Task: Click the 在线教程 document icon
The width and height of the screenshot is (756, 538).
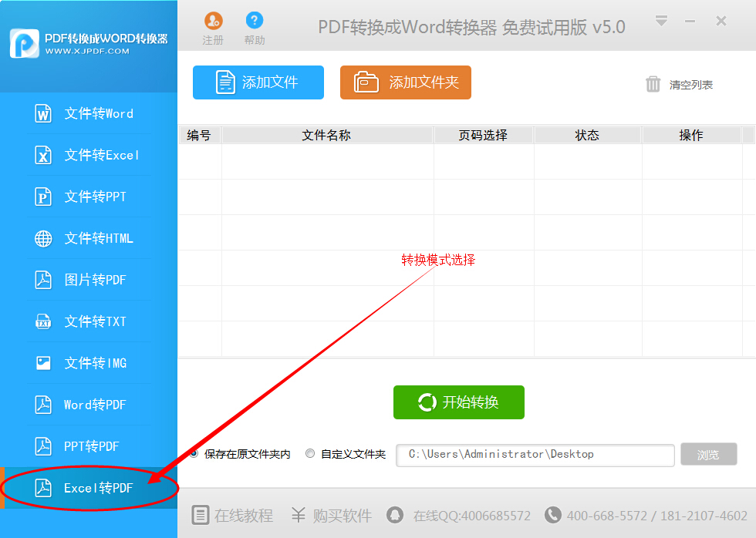Action: (x=200, y=515)
